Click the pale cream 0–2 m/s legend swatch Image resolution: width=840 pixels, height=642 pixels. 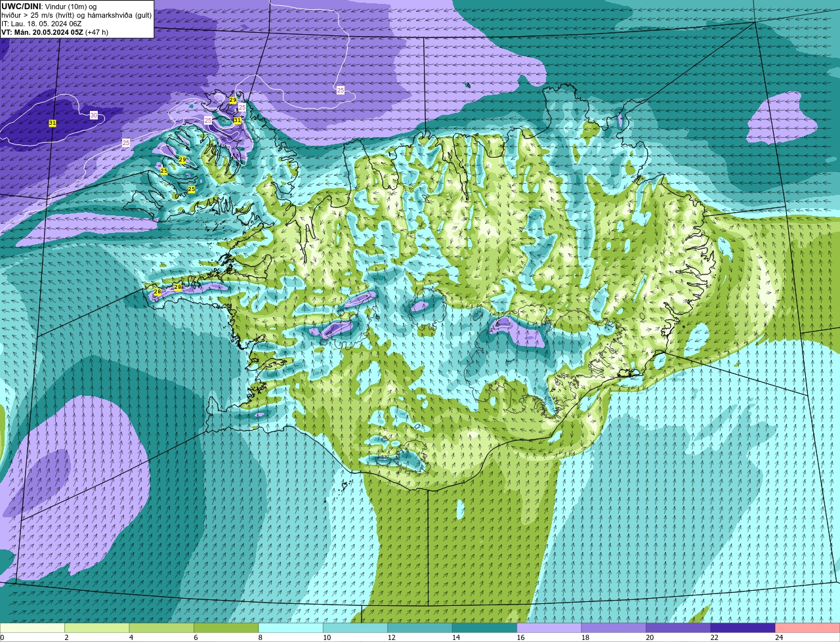(32, 628)
